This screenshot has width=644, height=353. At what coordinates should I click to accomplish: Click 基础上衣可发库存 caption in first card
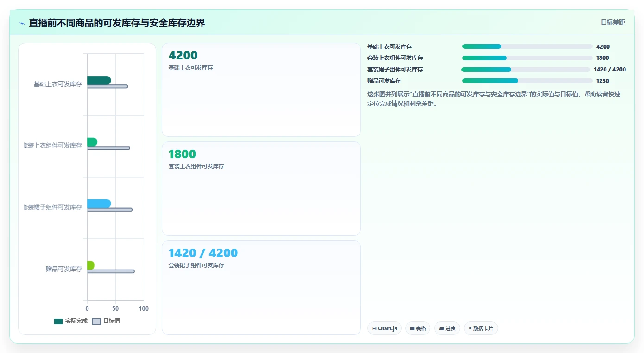[190, 68]
